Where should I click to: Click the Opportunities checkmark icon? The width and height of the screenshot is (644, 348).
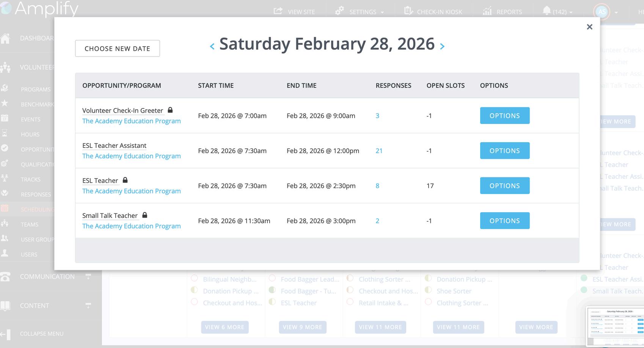[5, 148]
